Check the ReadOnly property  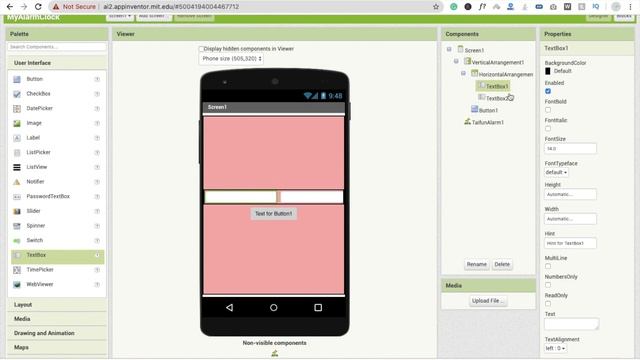[548, 304]
